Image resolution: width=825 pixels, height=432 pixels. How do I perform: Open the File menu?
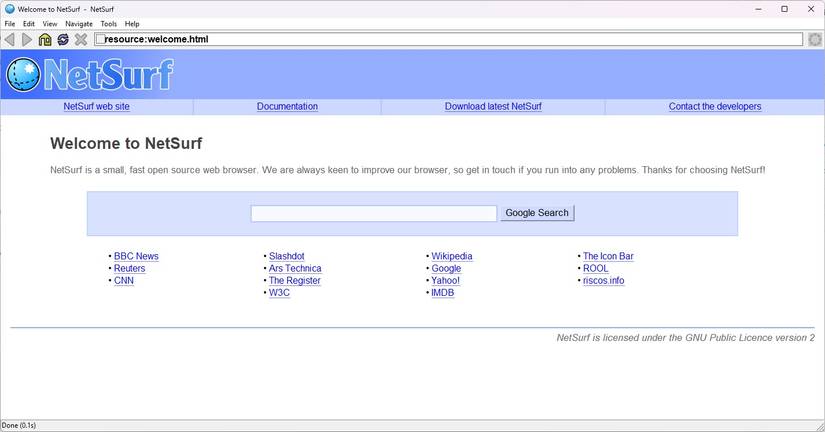(x=9, y=24)
